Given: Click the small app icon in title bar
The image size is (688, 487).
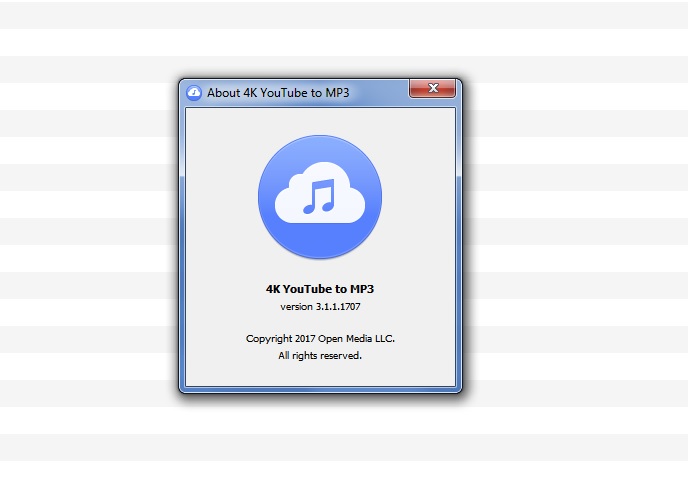Looking at the screenshot, I should point(194,93).
